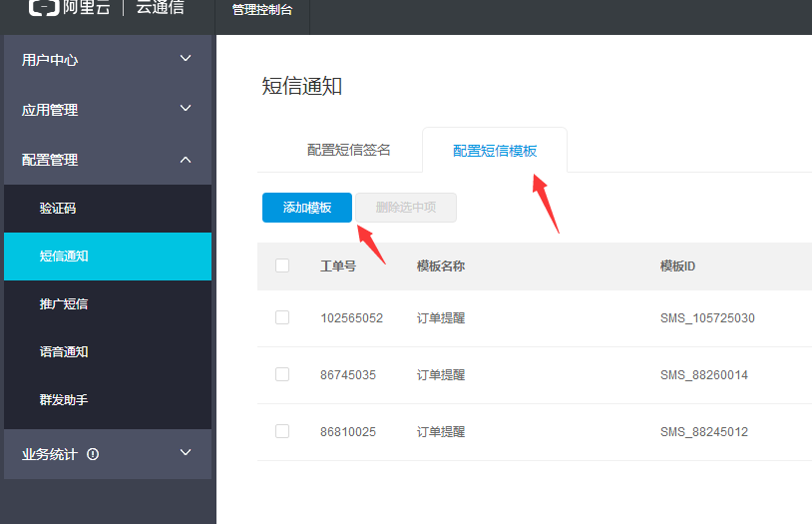The width and height of the screenshot is (812, 524).
Task: Check the box for order 86745035
Action: (x=282, y=374)
